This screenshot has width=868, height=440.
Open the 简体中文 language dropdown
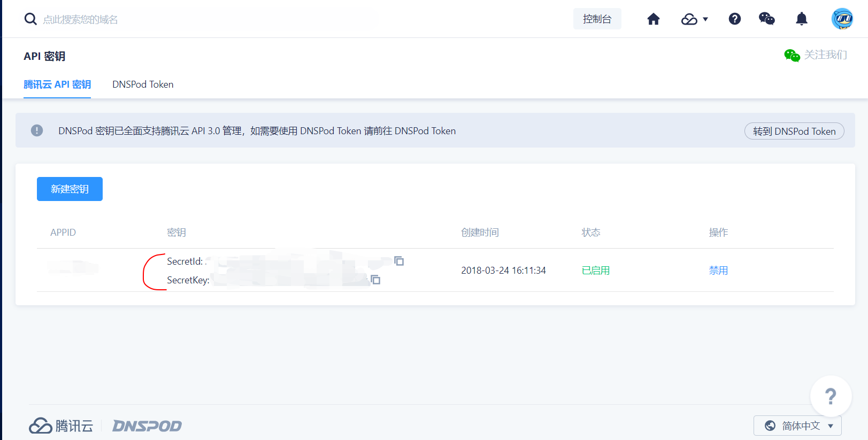pos(797,426)
